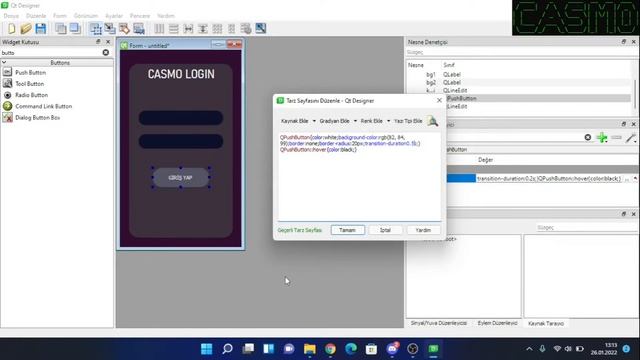Apply grid layout from toolbar
This screenshot has width=640, height=360.
(217, 28)
